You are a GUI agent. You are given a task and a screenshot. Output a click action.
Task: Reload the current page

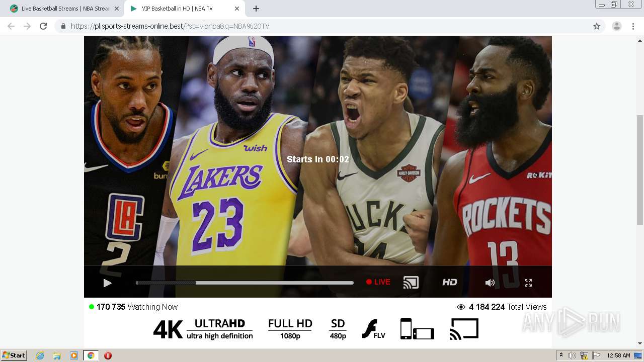coord(43,26)
